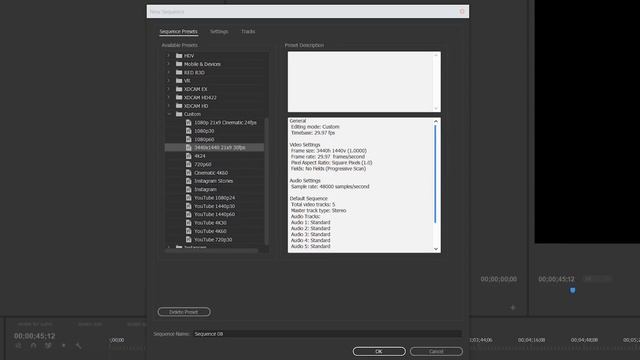Click the Available Presets horizontal scrollbar
Screen dimensions: 640x360
click(211, 251)
